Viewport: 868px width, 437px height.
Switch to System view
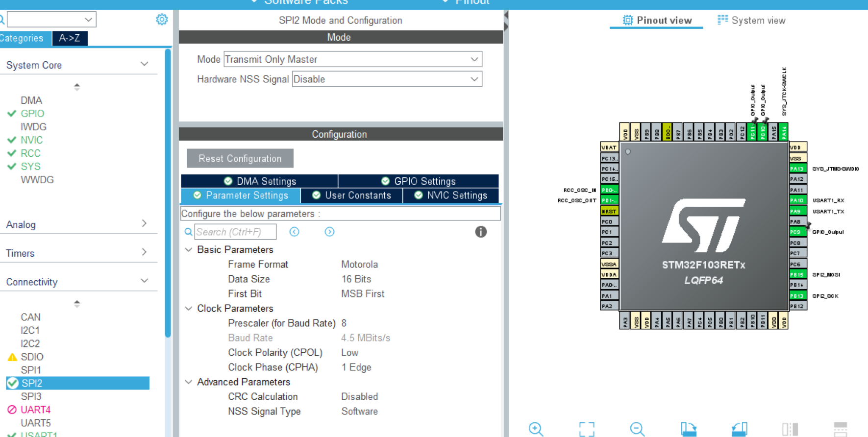point(751,21)
